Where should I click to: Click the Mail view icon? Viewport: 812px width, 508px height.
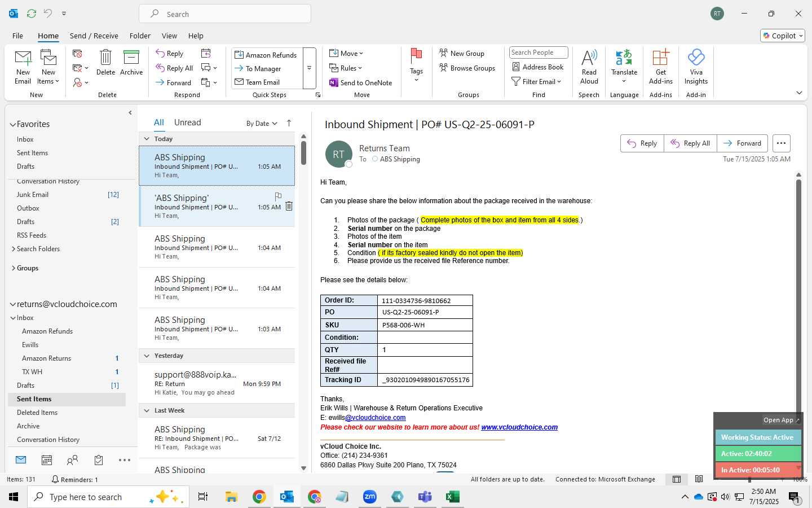tap(21, 460)
